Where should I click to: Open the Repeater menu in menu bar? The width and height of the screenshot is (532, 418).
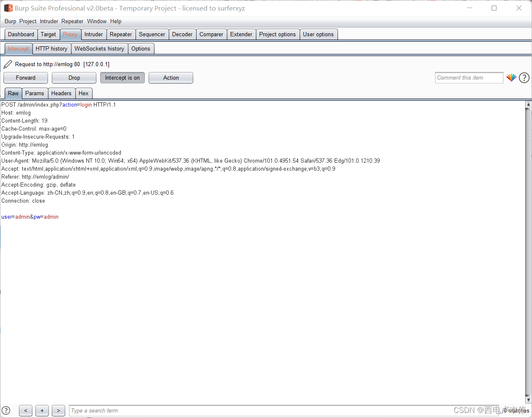point(72,21)
